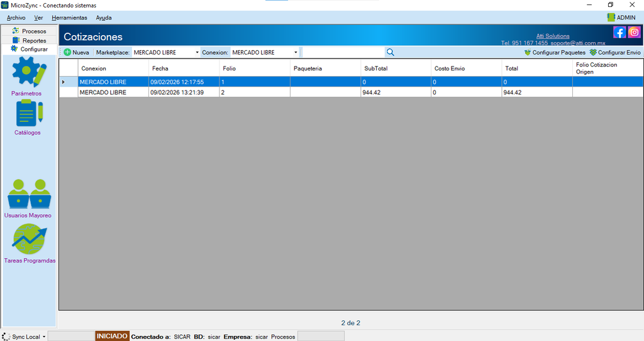
Task: Select the Configurar tab
Action: (x=29, y=49)
